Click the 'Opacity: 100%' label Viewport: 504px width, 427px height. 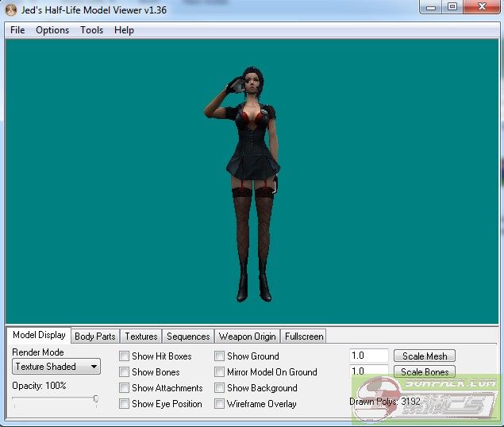(x=39, y=386)
